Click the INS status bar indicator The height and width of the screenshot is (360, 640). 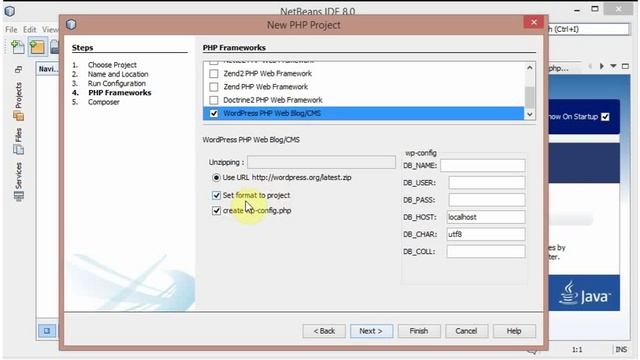pos(621,349)
